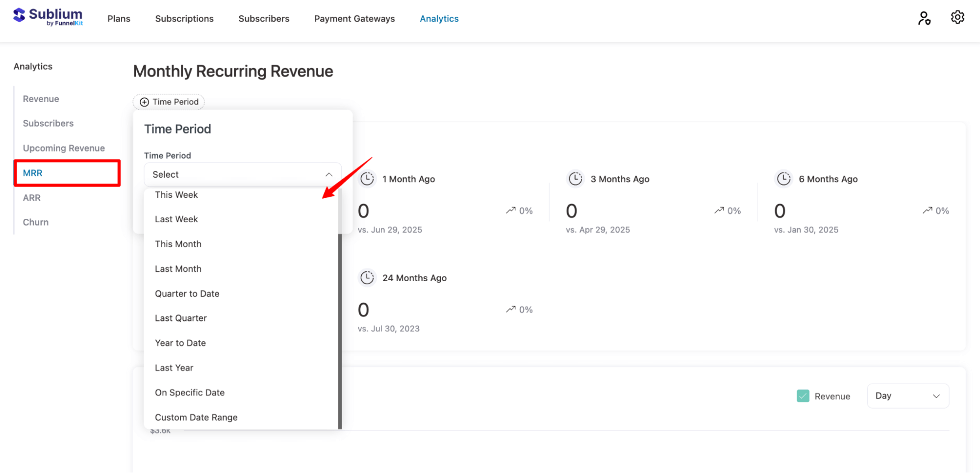
Task: Click the plus icon beside Time Period
Action: (x=144, y=102)
